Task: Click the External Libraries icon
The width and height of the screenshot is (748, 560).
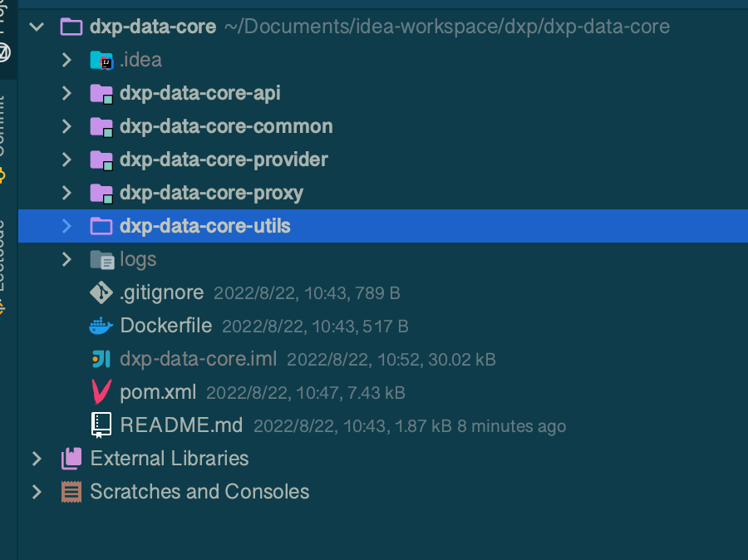Action: click(71, 459)
